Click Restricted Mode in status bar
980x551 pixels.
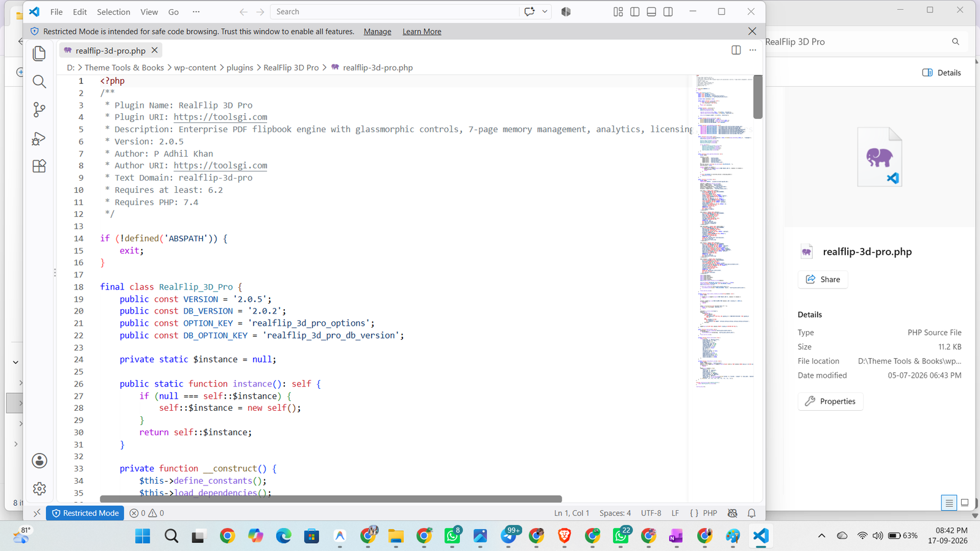click(85, 513)
